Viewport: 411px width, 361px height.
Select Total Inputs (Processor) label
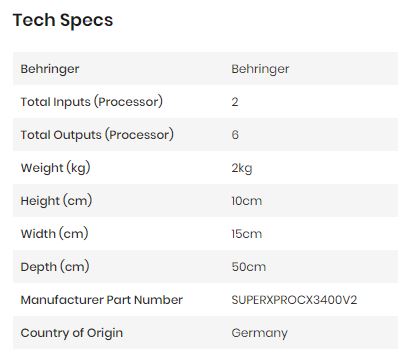(x=92, y=102)
